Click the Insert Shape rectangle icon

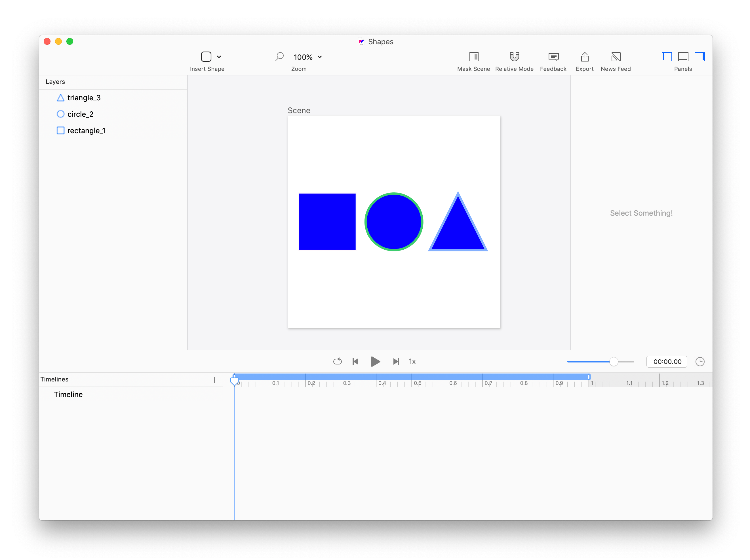tap(206, 57)
